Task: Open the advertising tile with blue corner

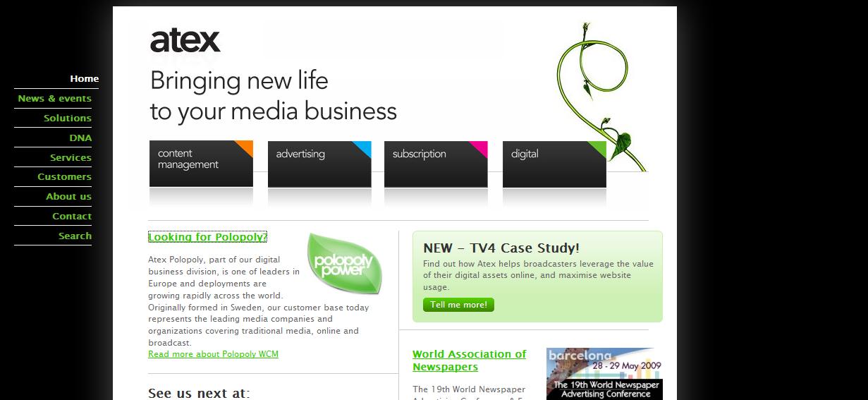Action: [319, 164]
